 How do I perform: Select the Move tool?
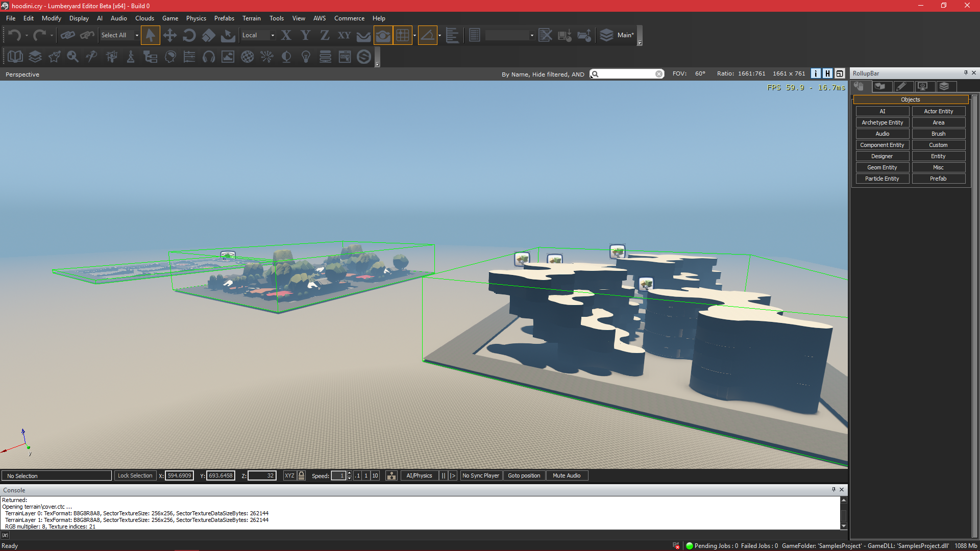pos(169,35)
